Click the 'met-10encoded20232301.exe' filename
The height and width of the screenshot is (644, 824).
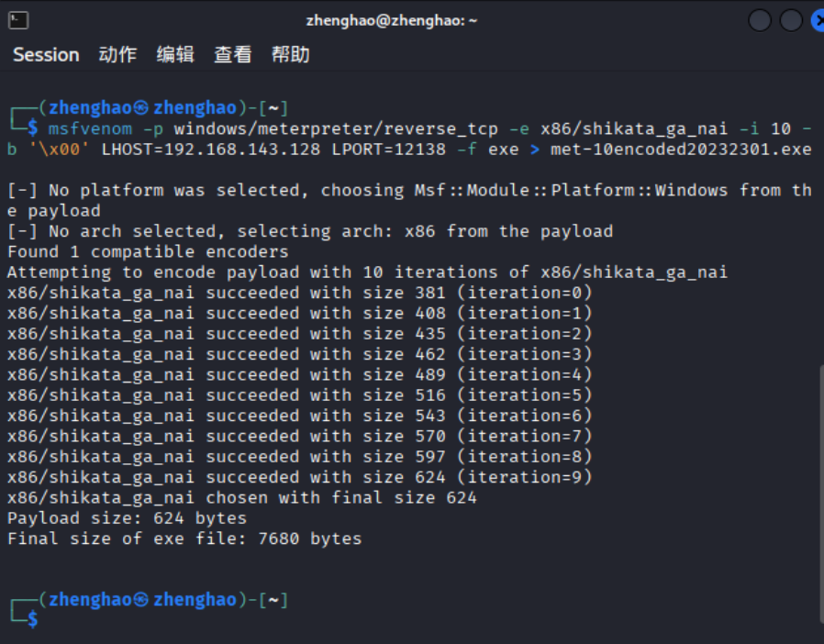coord(681,150)
